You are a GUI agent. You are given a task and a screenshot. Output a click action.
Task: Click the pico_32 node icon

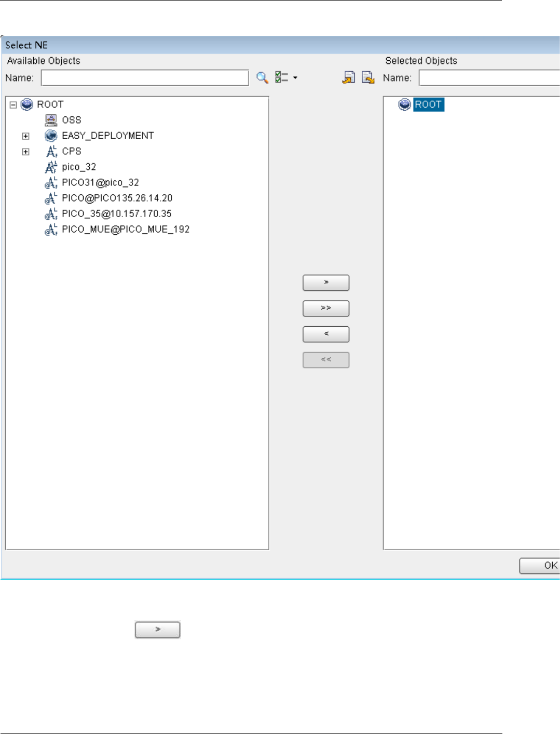click(51, 167)
